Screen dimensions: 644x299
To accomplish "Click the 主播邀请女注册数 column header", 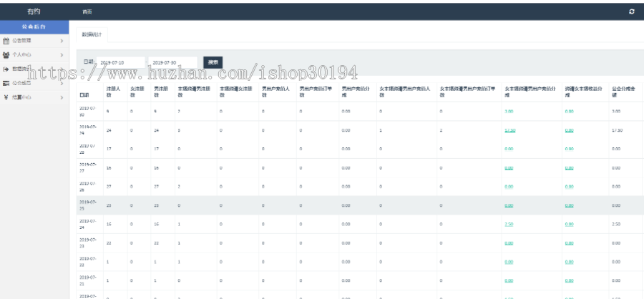I will coord(236,92).
